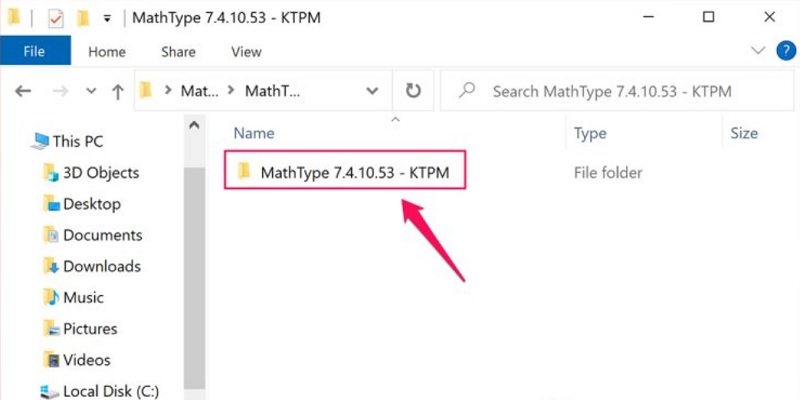Viewport: 800px width, 400px height.
Task: Select the MathType 7.4.10.53 - KTPM folder
Action: coord(345,170)
